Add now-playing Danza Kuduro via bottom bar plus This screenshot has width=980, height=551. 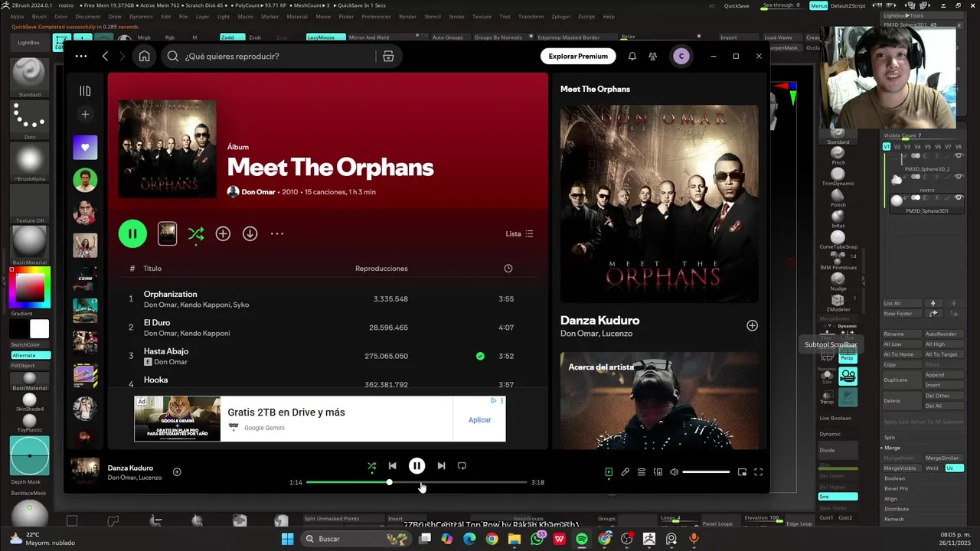pos(177,472)
